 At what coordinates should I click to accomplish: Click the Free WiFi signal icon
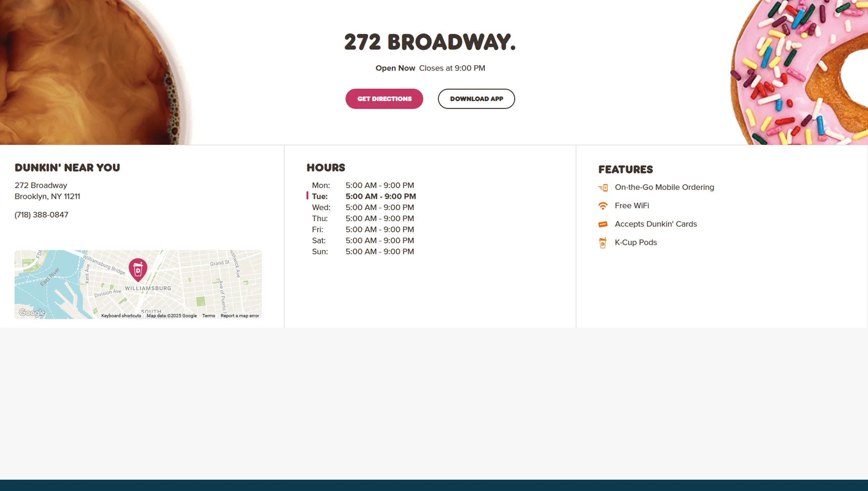point(603,206)
